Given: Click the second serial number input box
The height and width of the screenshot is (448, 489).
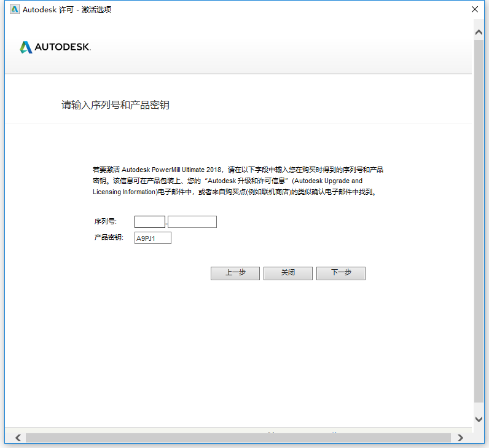Looking at the screenshot, I should (x=192, y=222).
